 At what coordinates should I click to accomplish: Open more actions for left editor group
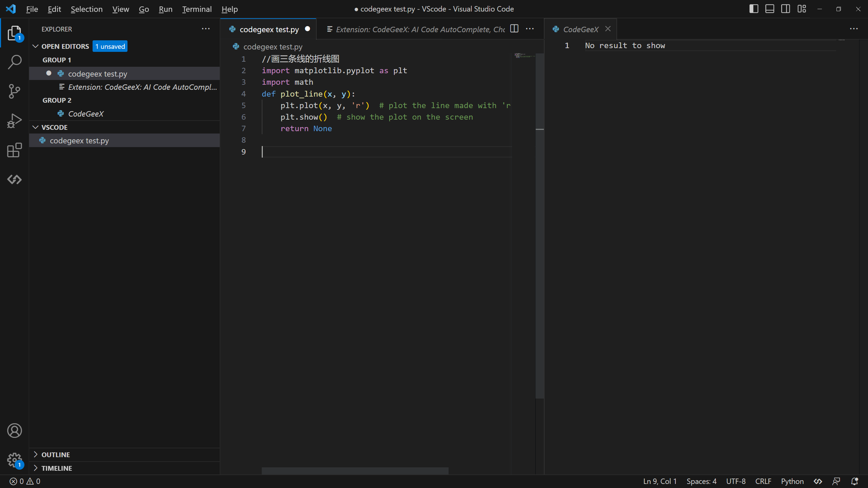click(x=530, y=29)
